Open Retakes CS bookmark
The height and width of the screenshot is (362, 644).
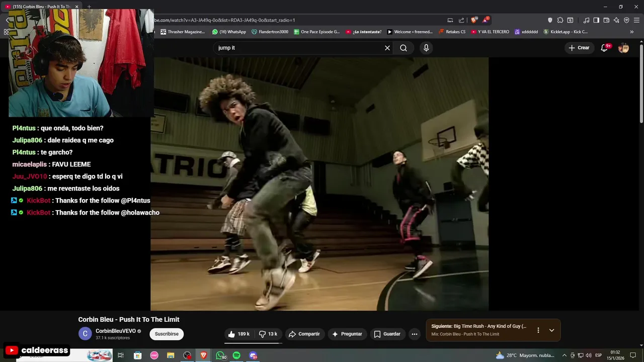[452, 32]
